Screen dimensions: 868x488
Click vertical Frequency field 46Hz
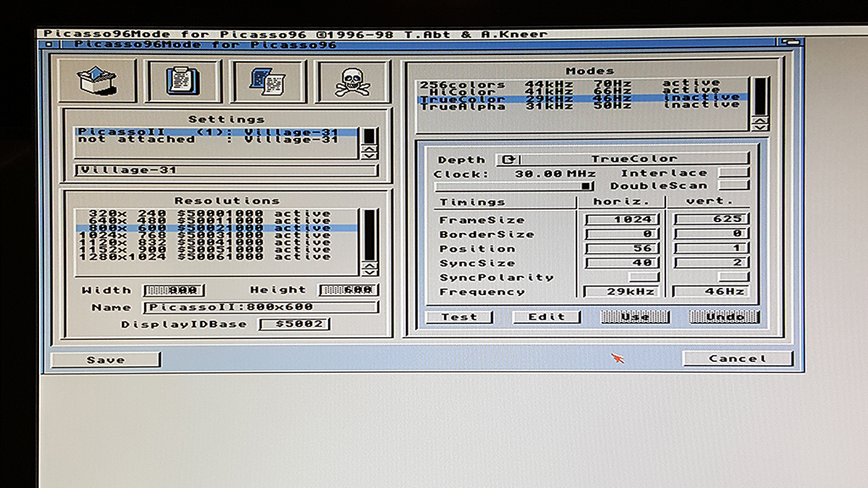coord(711,291)
